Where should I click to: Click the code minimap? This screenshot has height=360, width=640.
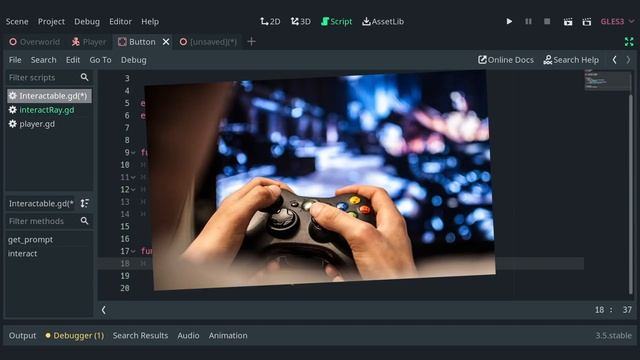click(x=607, y=80)
